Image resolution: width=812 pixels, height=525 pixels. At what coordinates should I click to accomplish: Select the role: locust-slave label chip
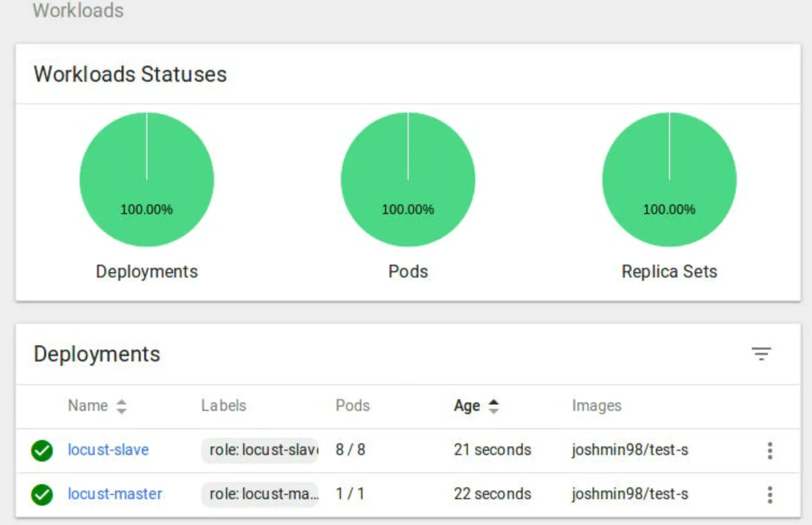pos(260,450)
